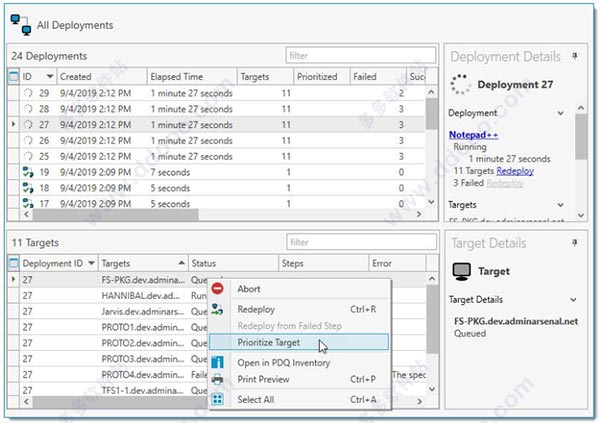
Task: Click status icon of deployment 19
Action: click(28, 172)
